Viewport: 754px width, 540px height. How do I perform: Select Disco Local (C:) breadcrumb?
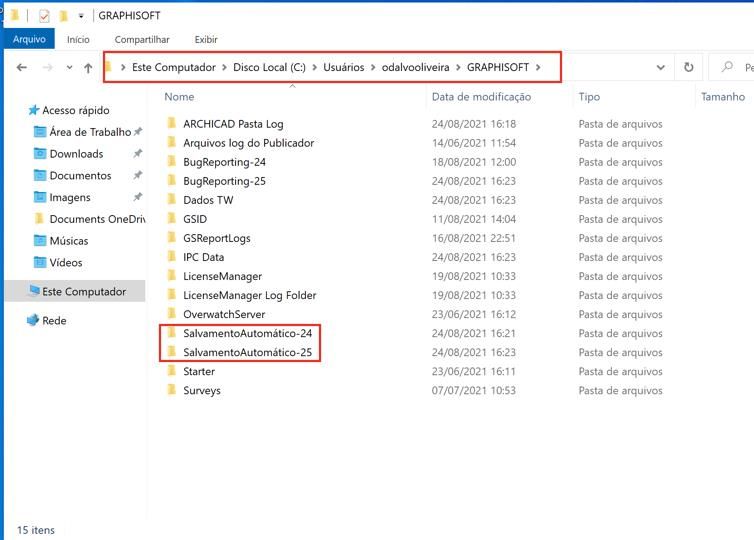tap(269, 67)
